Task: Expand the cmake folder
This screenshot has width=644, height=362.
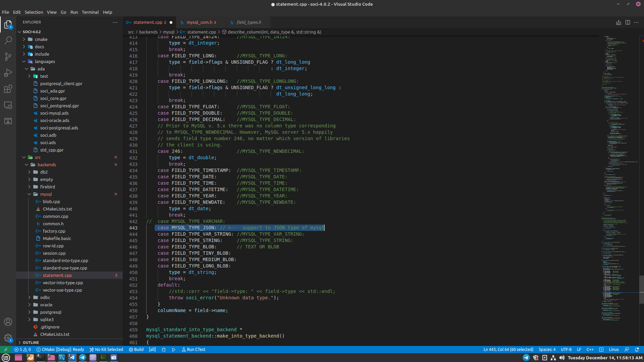Action: pos(41,39)
